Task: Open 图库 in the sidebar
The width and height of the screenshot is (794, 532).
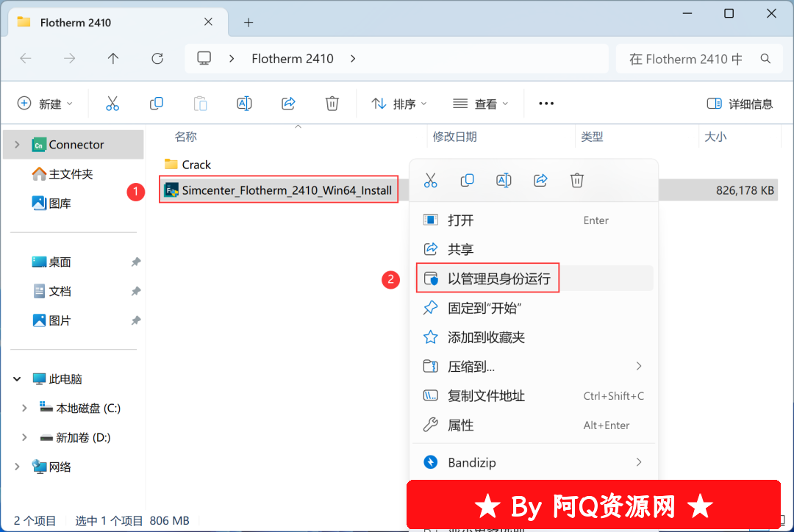Action: (51, 204)
